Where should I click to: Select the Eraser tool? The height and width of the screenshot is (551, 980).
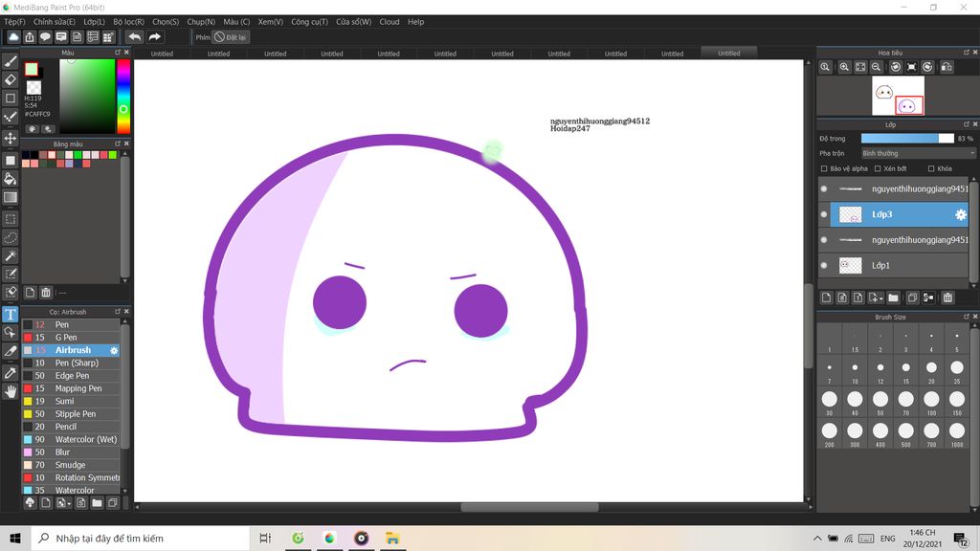tap(10, 80)
